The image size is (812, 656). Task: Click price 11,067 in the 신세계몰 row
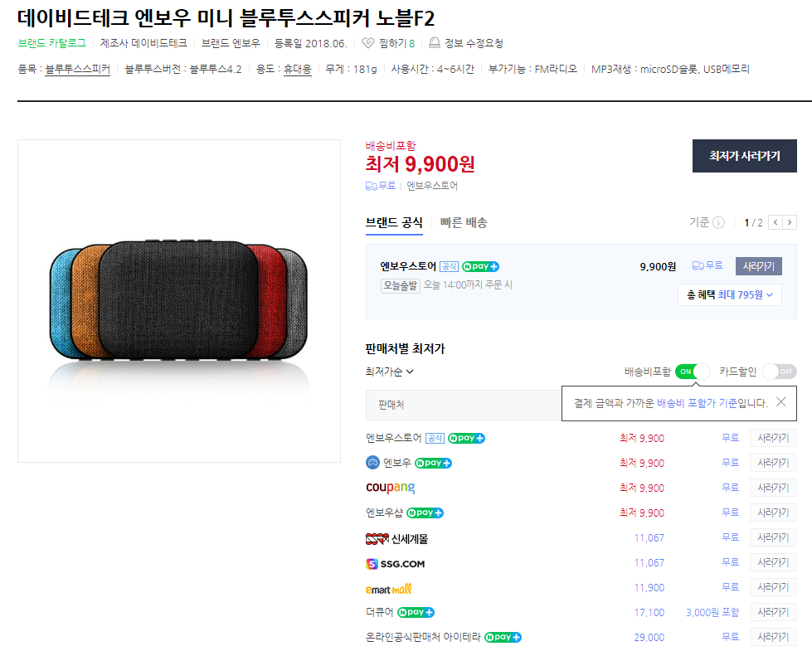coord(649,538)
